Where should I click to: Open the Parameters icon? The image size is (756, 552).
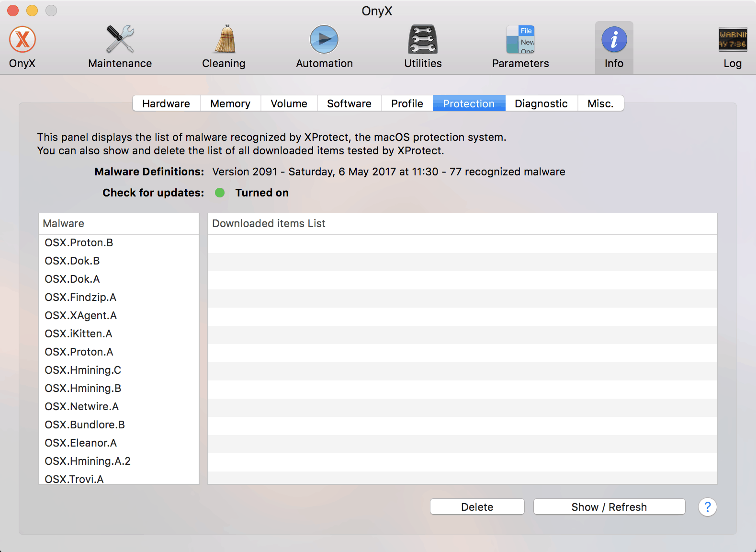click(x=520, y=47)
